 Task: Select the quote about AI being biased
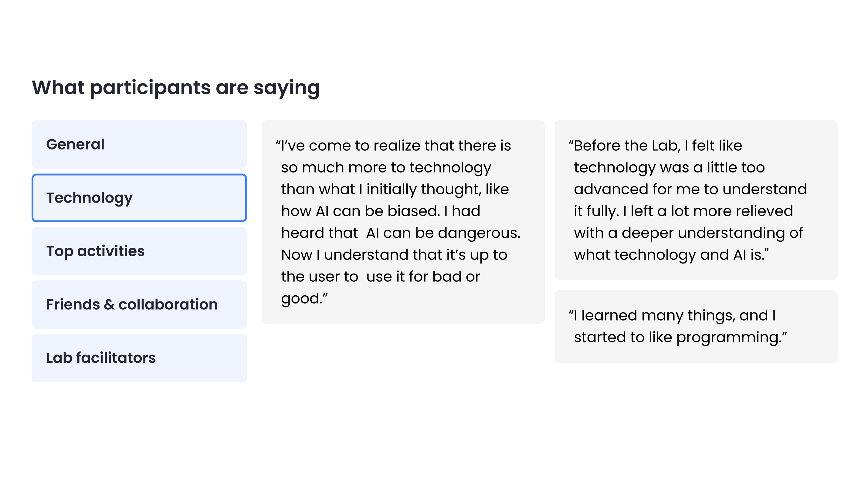click(403, 222)
